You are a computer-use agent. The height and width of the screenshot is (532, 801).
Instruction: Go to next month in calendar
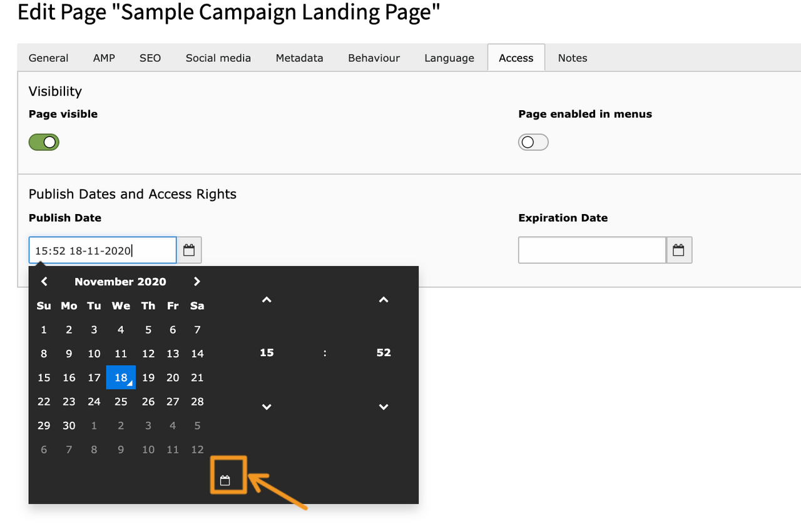[196, 281]
